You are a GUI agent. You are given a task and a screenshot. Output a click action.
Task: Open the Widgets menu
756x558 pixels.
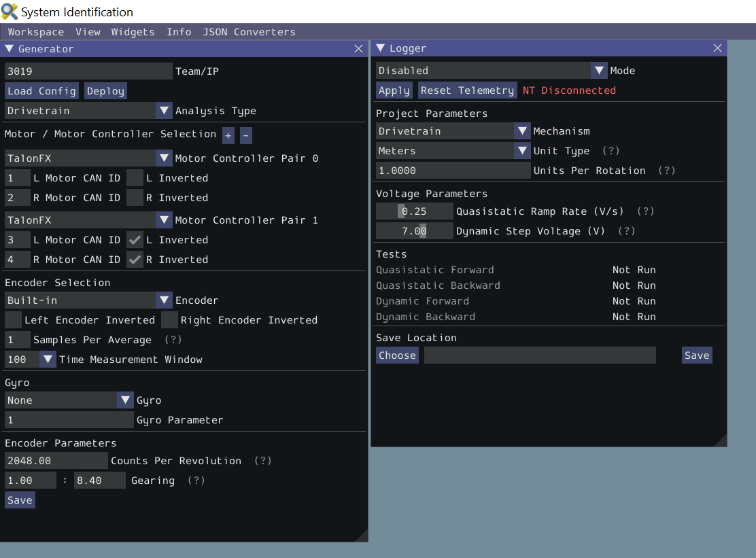click(133, 32)
